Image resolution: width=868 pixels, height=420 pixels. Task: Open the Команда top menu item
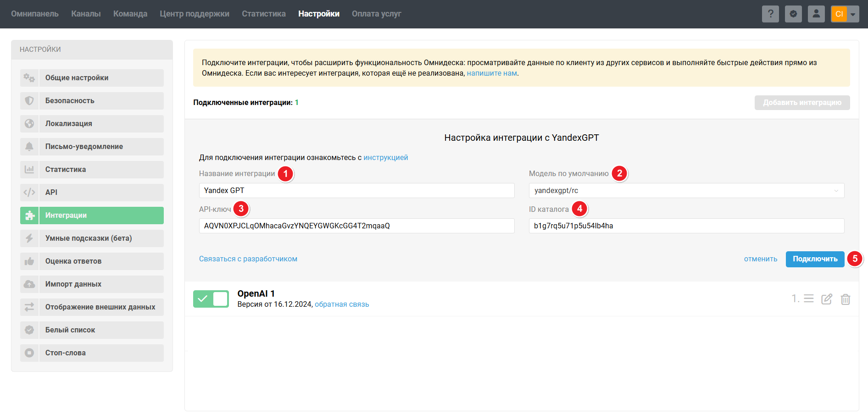(130, 14)
